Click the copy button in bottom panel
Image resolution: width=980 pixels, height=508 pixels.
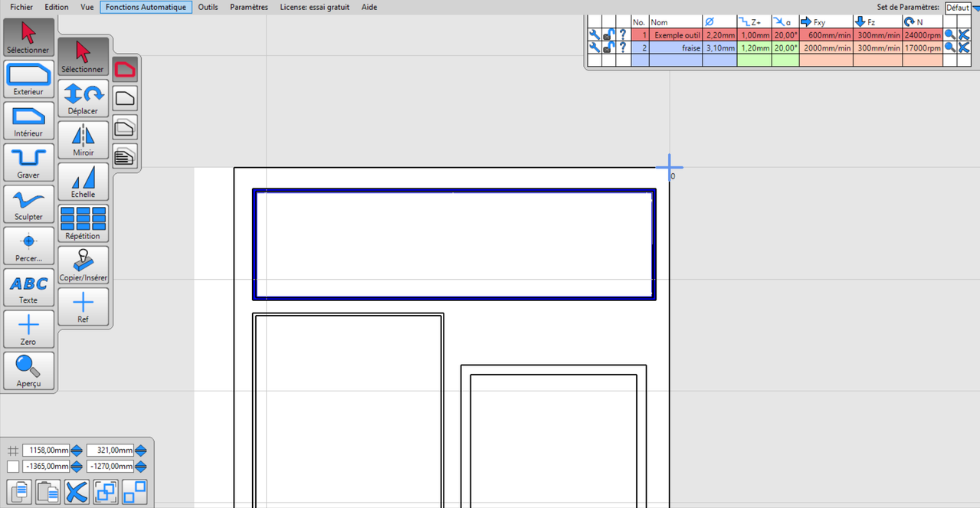coord(19,492)
